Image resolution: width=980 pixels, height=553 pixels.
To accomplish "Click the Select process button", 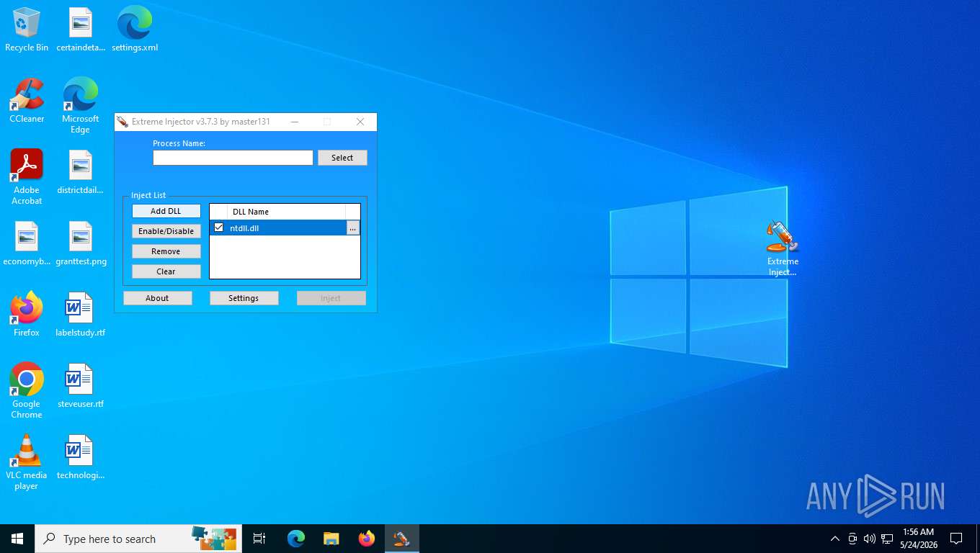I will (x=342, y=158).
